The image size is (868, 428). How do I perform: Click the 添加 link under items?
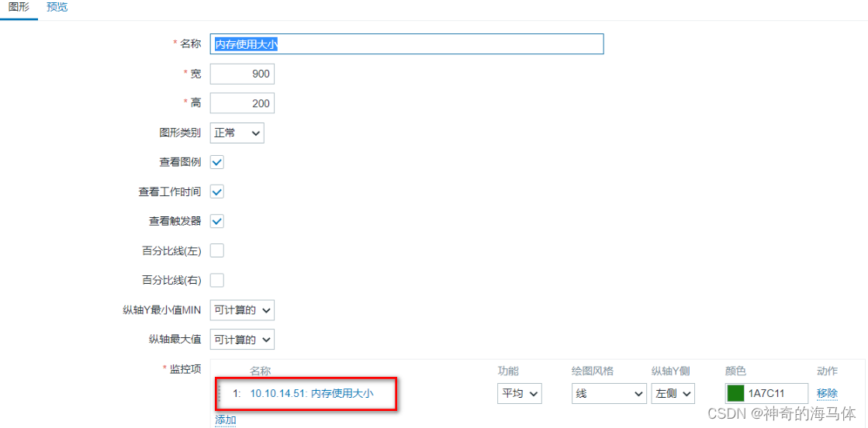(x=225, y=420)
